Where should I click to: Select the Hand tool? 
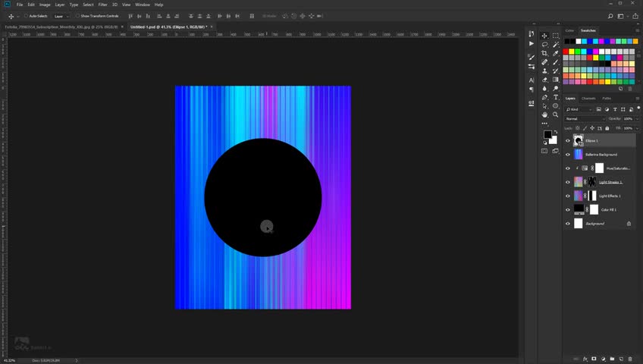click(544, 115)
